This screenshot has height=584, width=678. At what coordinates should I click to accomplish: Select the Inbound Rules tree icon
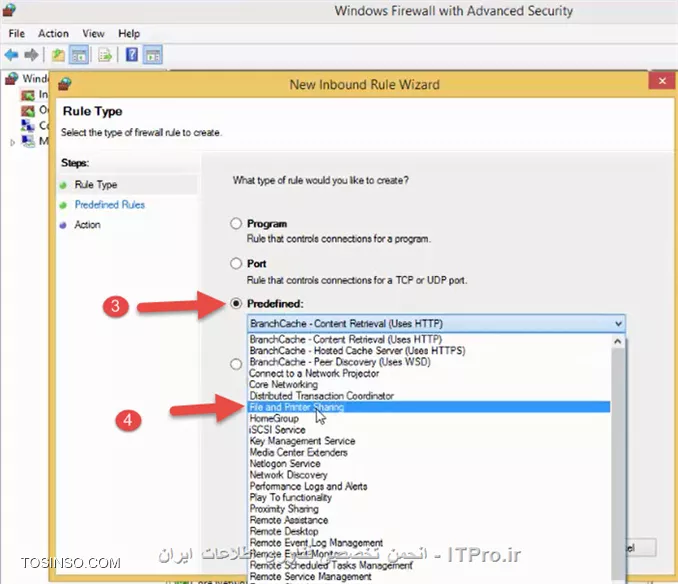[x=28, y=94]
